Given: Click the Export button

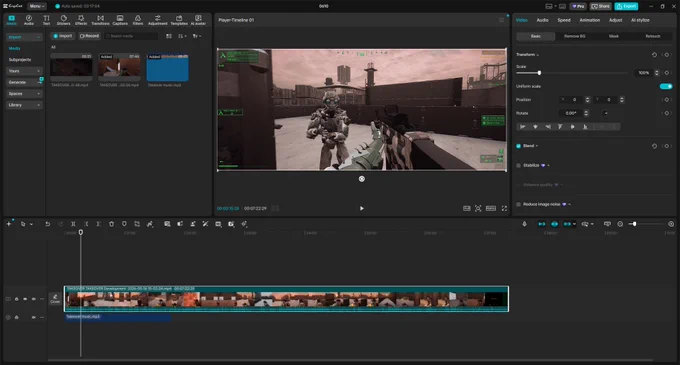Looking at the screenshot, I should (626, 6).
